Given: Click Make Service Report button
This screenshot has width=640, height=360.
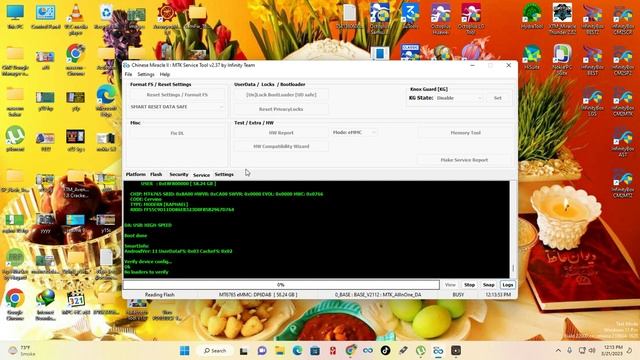Looking at the screenshot, I should coord(464,160).
